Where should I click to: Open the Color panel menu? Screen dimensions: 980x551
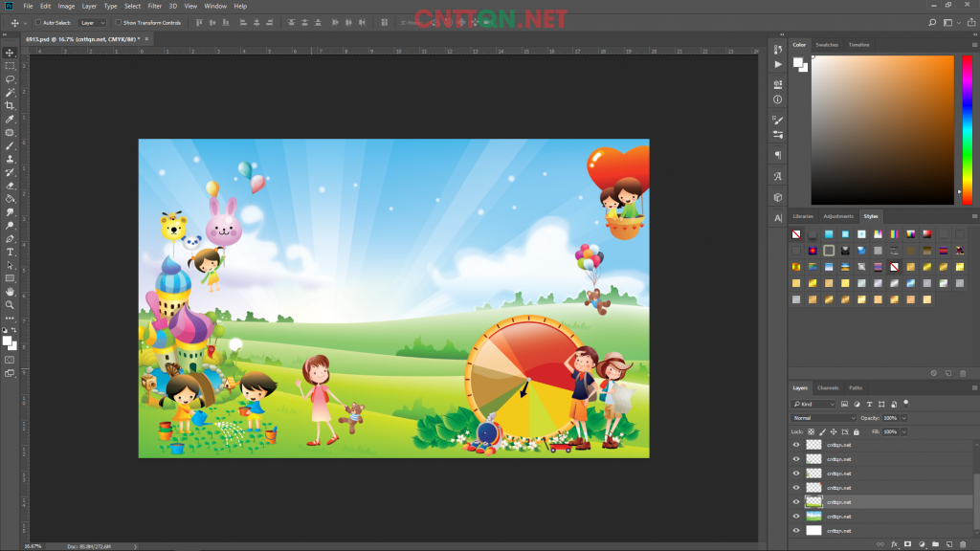click(x=973, y=45)
